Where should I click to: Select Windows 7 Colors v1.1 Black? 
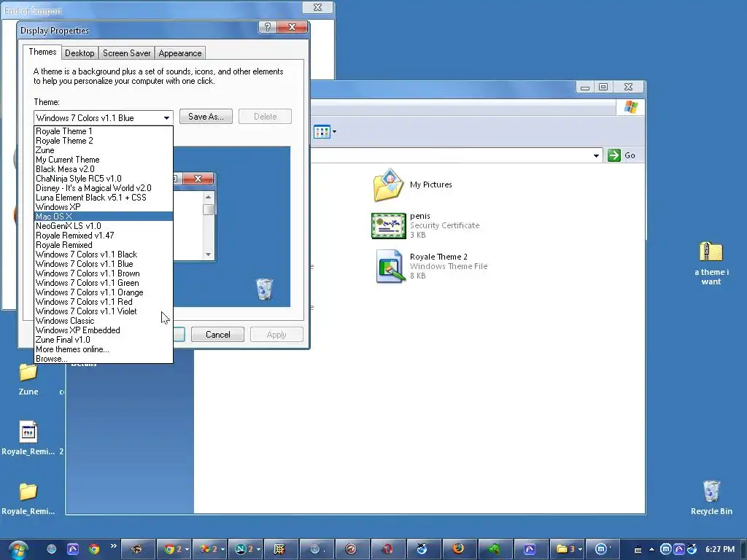tap(104, 254)
